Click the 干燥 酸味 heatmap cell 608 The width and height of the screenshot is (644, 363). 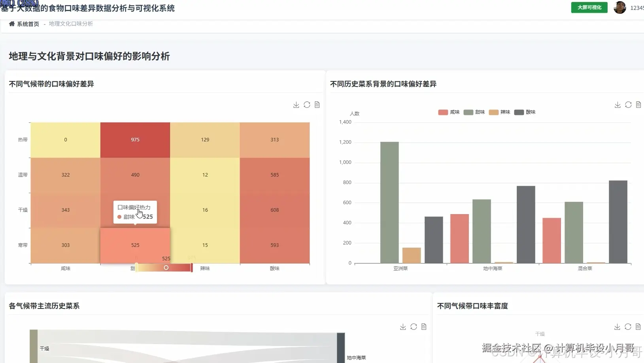pos(275,210)
